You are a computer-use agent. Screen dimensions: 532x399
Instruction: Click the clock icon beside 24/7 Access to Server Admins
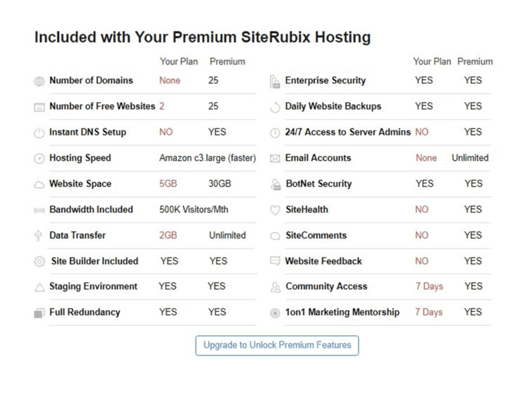pyautogui.click(x=275, y=132)
